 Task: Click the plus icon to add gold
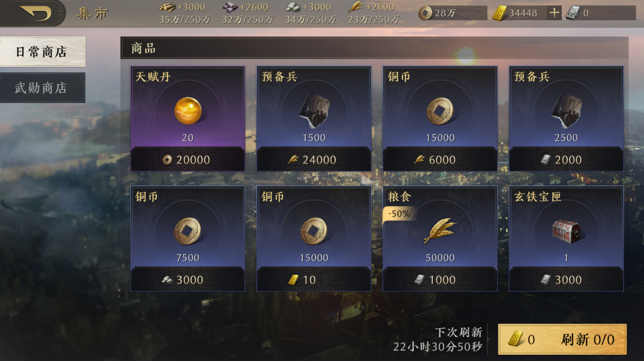(555, 13)
